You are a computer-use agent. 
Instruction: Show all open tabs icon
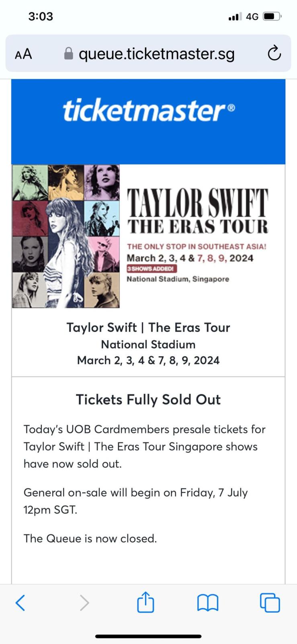[x=270, y=603]
